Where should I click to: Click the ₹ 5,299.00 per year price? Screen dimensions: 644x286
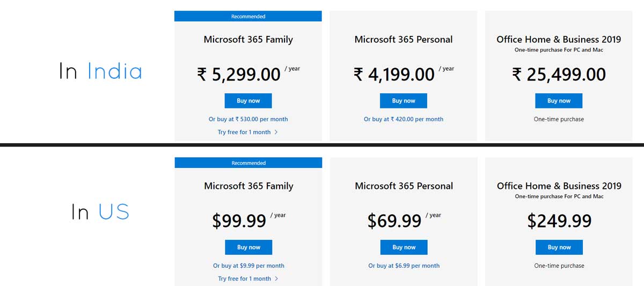(248, 74)
